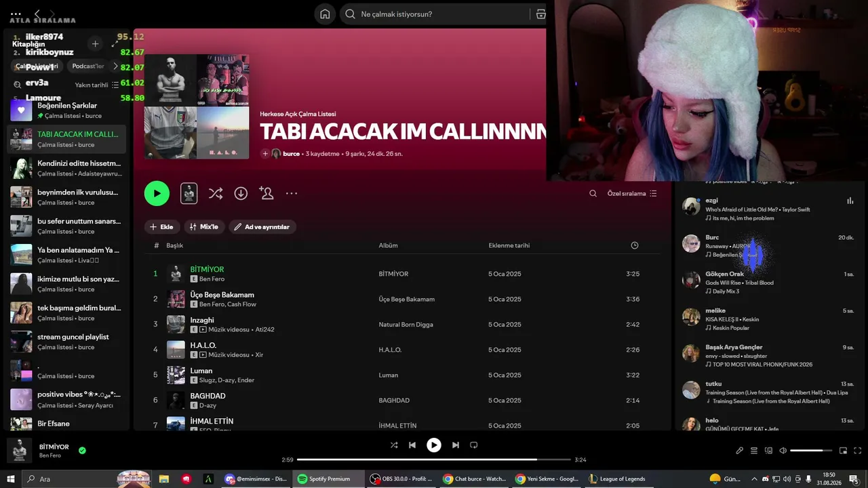868x488 pixels.
Task: Open the three-dot app menu at top left
Action: point(16,14)
